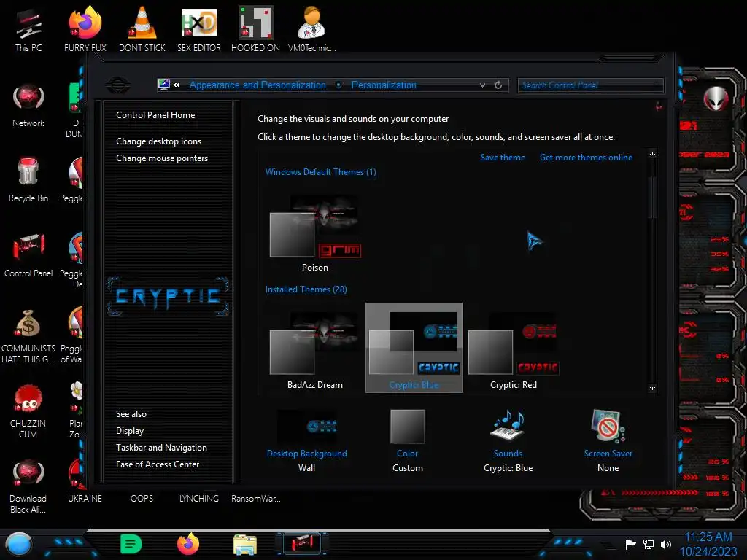
Task: Select Control Panel taskbar button
Action: [302, 544]
